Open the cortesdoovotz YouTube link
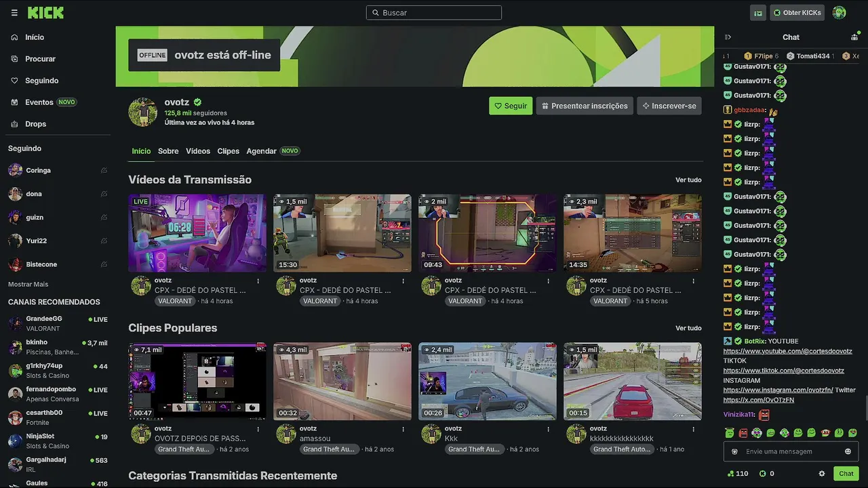The width and height of the screenshot is (868, 488). tap(787, 351)
